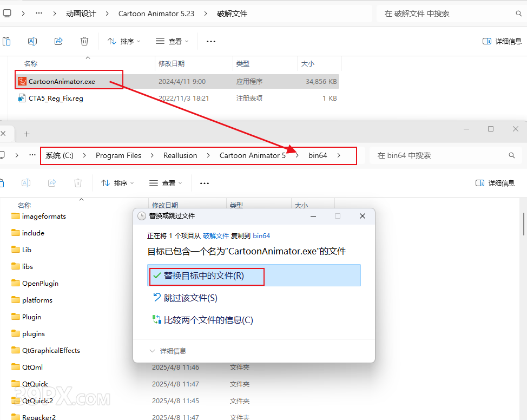Open the 排序 sort dropdown in top window

tap(124, 41)
